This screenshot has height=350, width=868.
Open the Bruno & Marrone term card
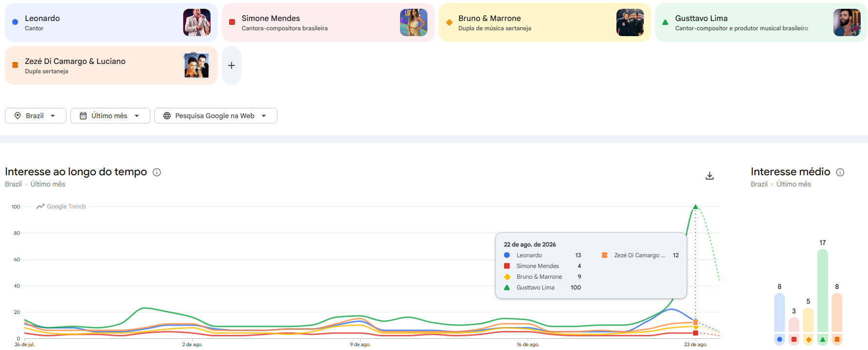click(x=545, y=22)
